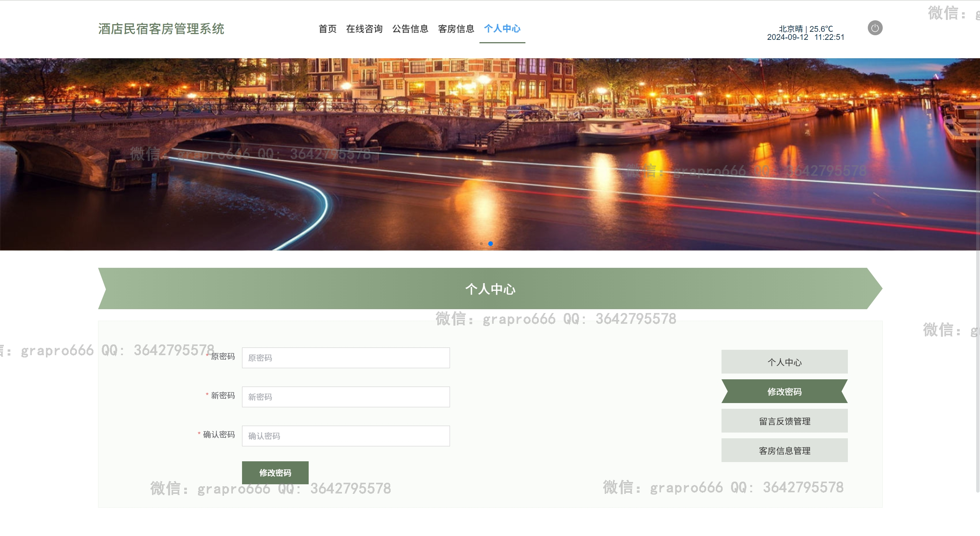Click the 酒店民宿客房管理系统 site title
The image size is (980, 536).
(161, 29)
